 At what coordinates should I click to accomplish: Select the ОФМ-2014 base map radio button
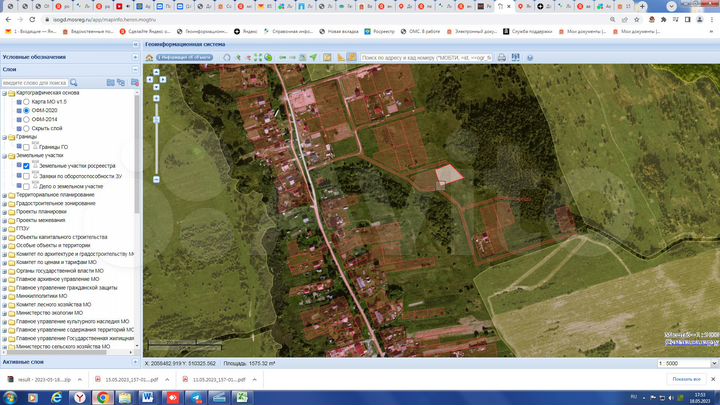tap(27, 119)
